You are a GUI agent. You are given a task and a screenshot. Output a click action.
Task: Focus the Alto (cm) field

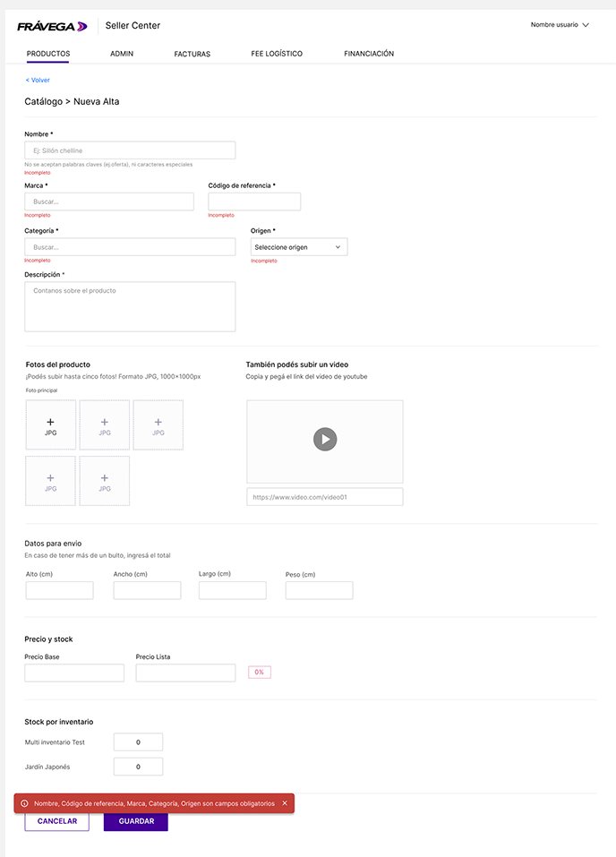[x=60, y=590]
